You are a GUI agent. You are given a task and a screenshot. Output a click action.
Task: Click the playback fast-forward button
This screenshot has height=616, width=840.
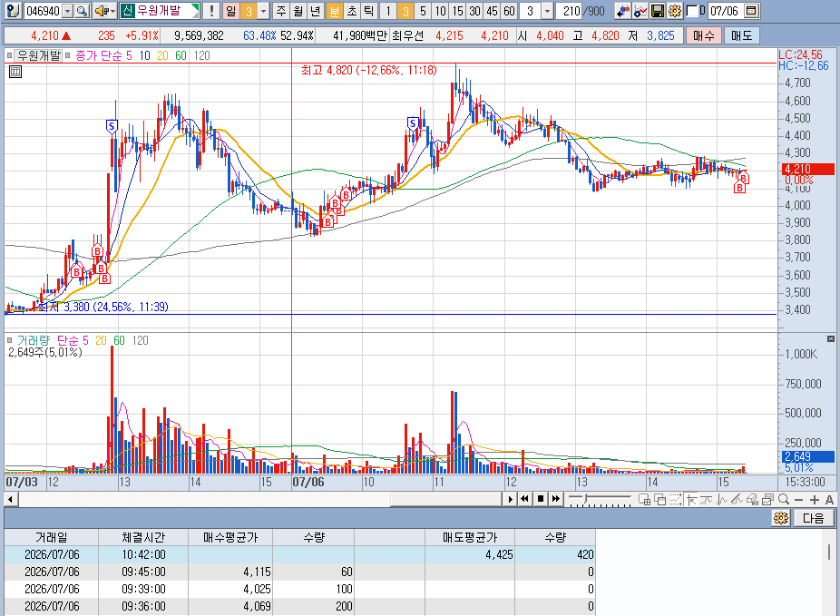coord(556,499)
